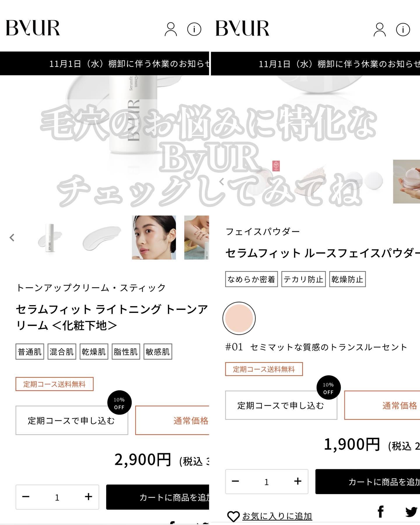420x525 pixels.
Task: View model face thumbnail image
Action: tap(154, 237)
